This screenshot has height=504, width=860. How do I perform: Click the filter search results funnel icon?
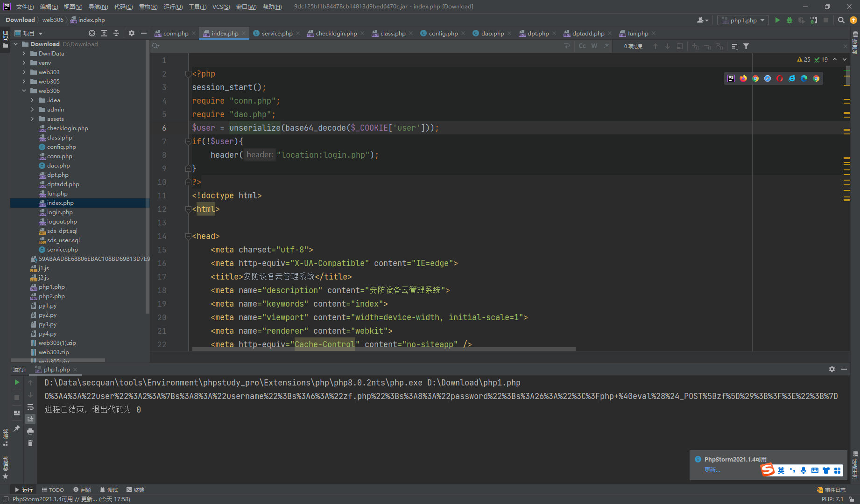(746, 46)
